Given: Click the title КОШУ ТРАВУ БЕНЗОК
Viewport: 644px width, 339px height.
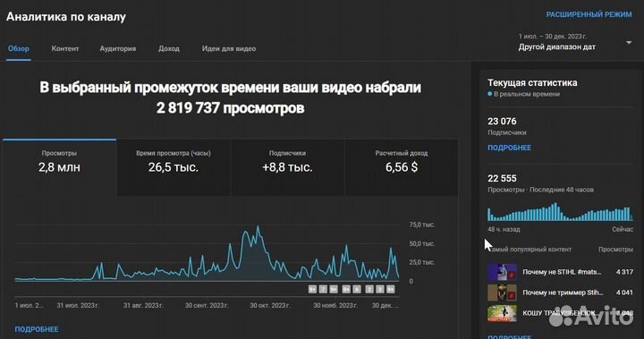Looking at the screenshot, I should click(559, 313).
